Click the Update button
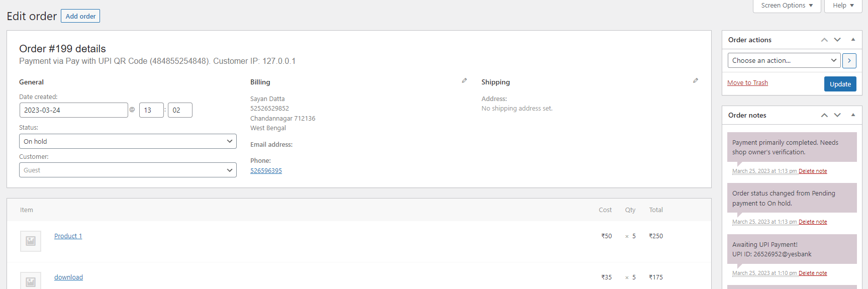868x289 pixels. 840,84
